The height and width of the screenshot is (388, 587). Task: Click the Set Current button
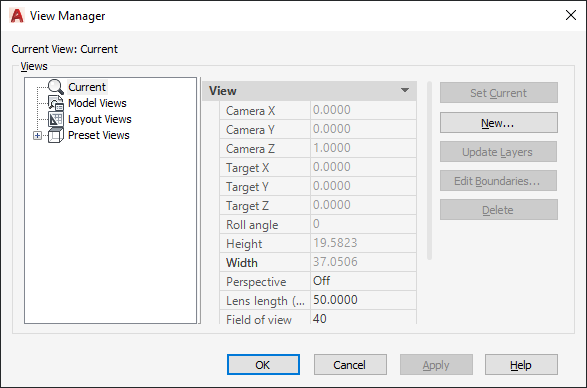point(499,93)
